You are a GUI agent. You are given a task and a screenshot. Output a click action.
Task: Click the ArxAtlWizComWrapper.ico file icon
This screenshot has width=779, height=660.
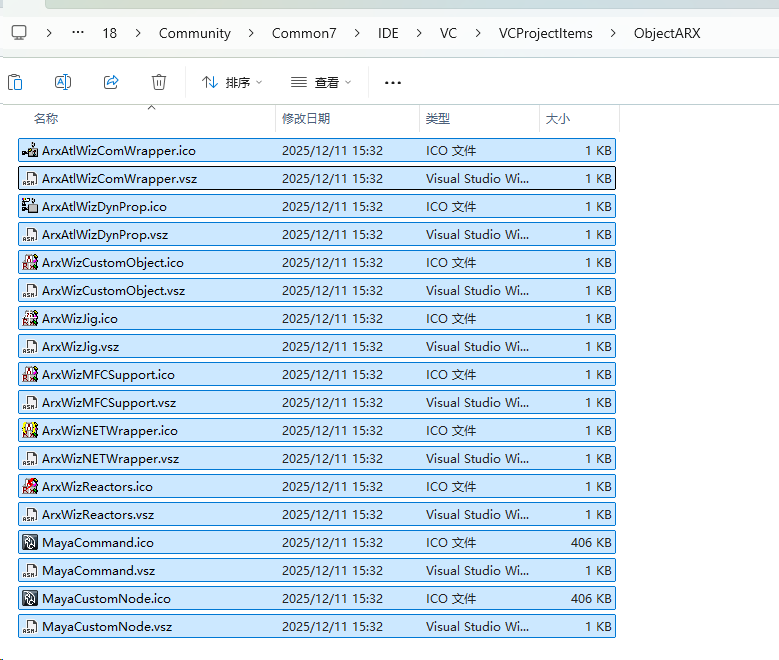(x=30, y=151)
